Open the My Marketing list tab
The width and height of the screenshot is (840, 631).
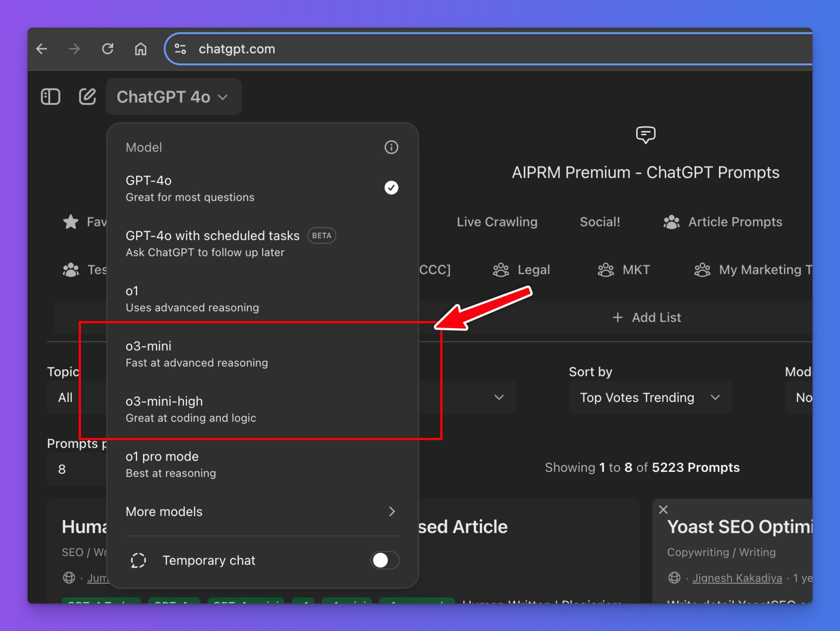point(753,269)
